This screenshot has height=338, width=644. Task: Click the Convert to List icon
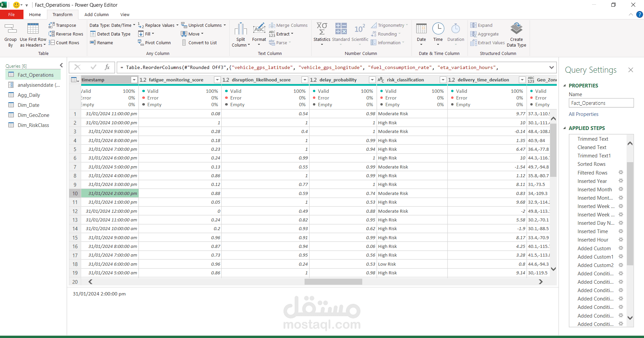pyautogui.click(x=200, y=42)
